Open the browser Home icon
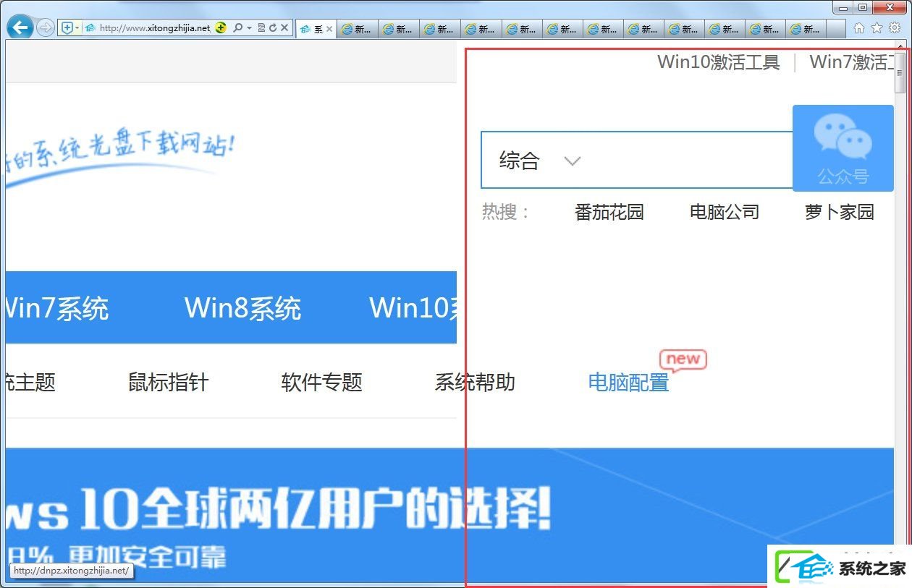 tap(859, 27)
